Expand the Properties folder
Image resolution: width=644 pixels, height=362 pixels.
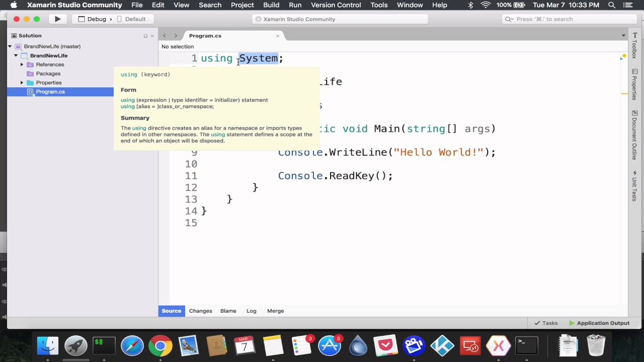(22, 82)
